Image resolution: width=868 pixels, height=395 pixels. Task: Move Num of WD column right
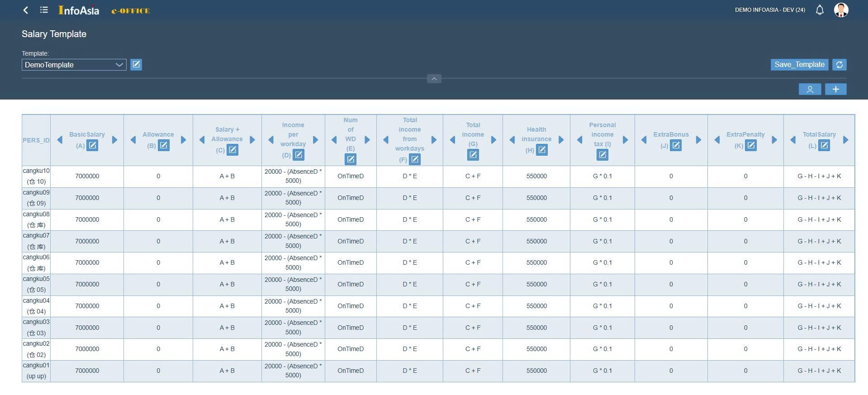tap(367, 140)
